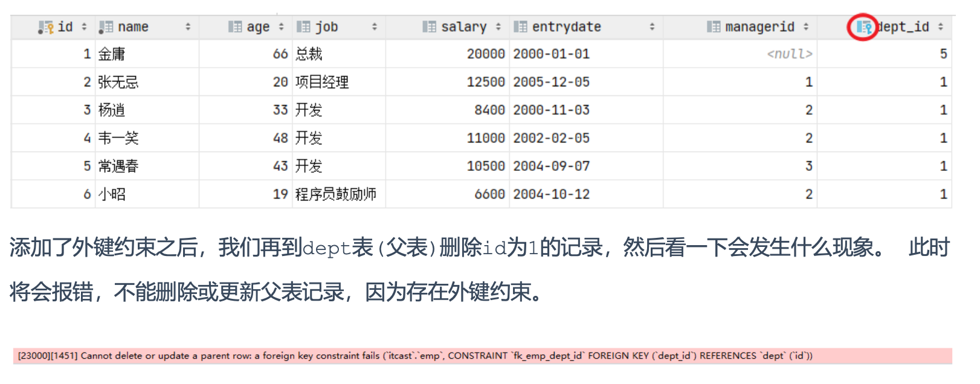980x384 pixels.
Task: Click the column icon beside name header
Action: click(x=106, y=27)
